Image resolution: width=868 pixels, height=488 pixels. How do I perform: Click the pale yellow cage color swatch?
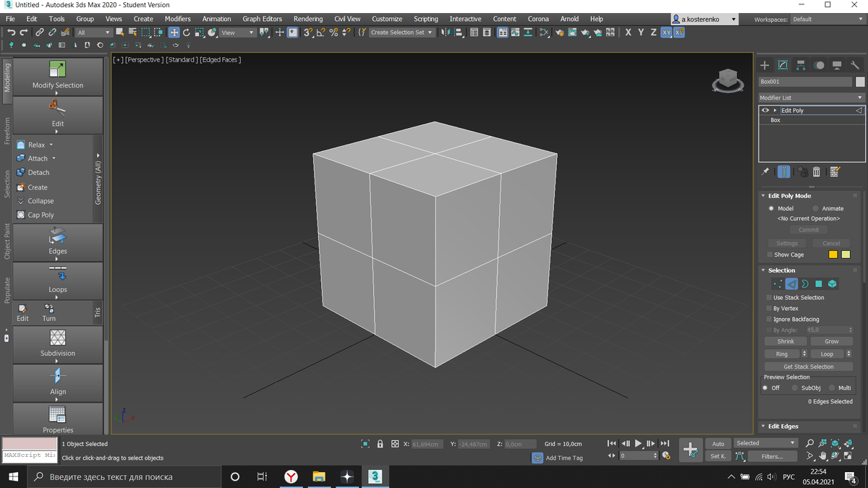click(846, 254)
